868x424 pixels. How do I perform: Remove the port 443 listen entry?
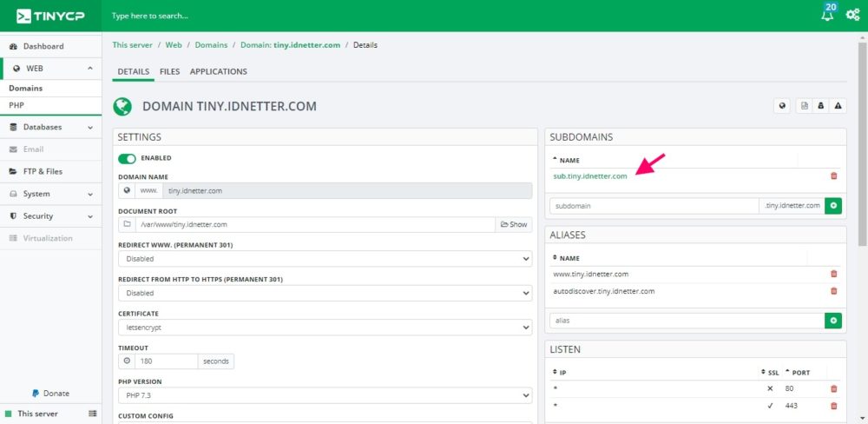tap(833, 406)
